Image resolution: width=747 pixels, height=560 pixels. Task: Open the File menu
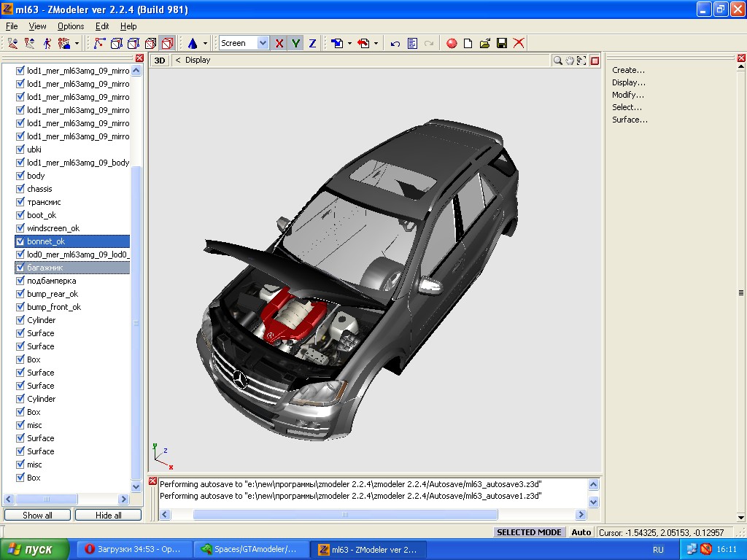click(x=12, y=26)
